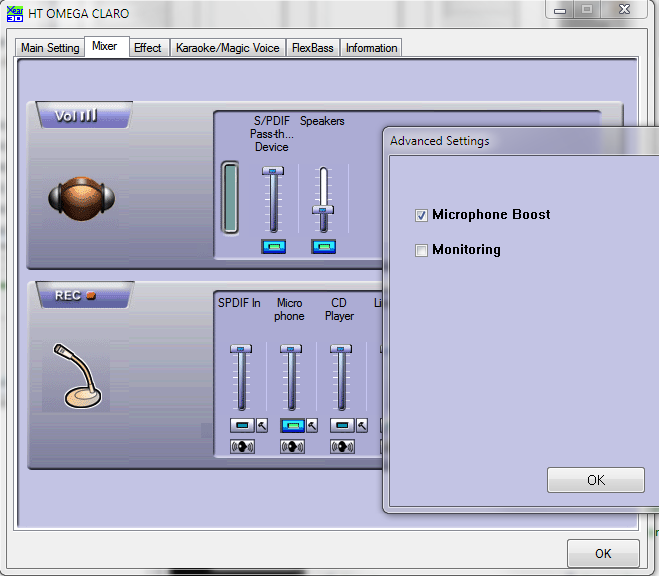Click the desktop microphone icon
This screenshot has height=576, width=659.
(x=77, y=376)
